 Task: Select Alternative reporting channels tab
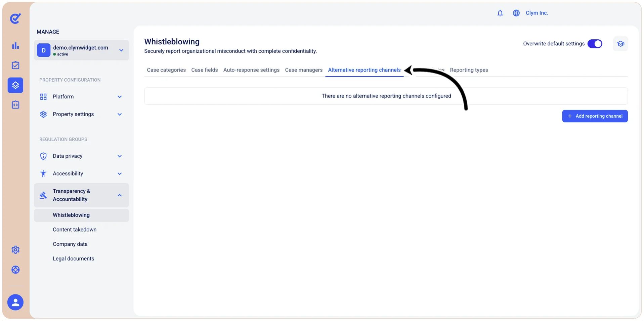click(x=364, y=70)
